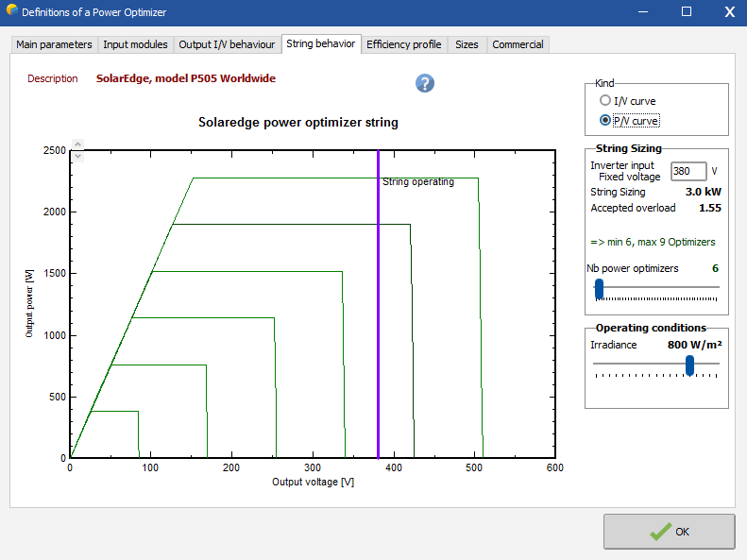This screenshot has height=560, width=747.
Task: Click the down arrow above the graph axis
Action: [78, 156]
